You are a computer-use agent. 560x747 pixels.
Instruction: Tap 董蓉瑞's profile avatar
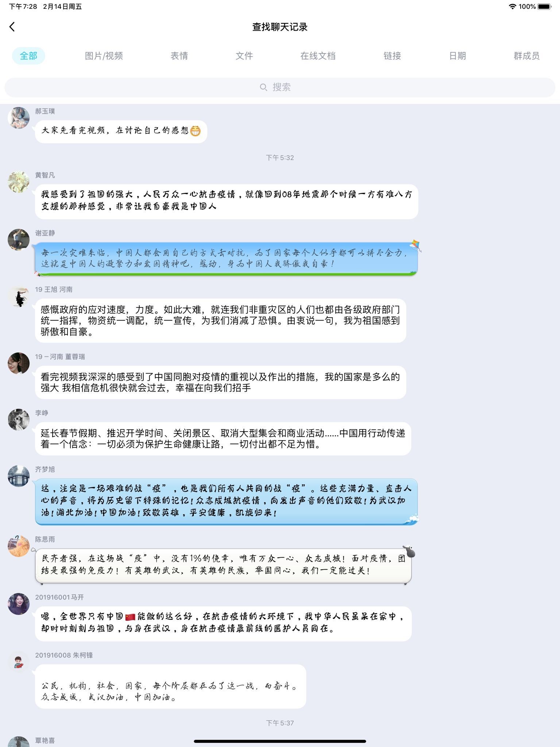[x=19, y=363]
